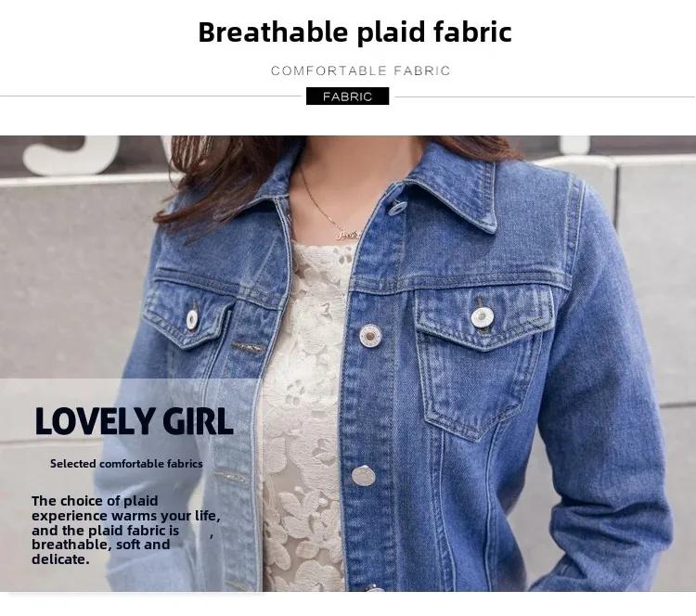
Task: Click the partially visible button at the jacket's bottom edge
Action: [375, 588]
